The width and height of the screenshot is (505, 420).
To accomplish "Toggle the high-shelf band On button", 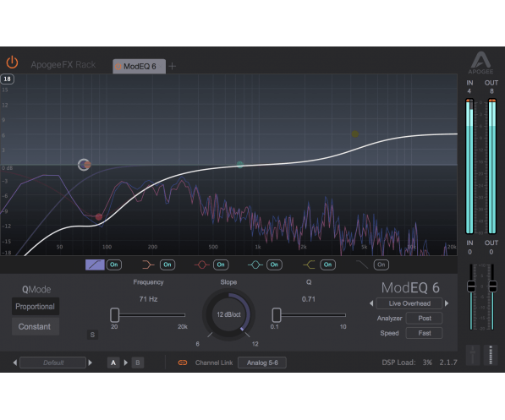I will tap(328, 265).
